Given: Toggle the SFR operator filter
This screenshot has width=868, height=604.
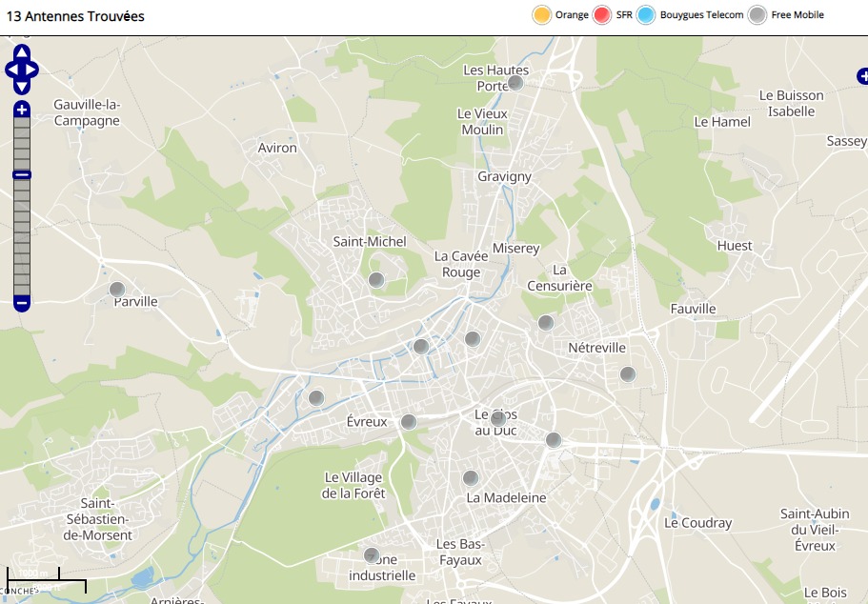Looking at the screenshot, I should tap(601, 15).
